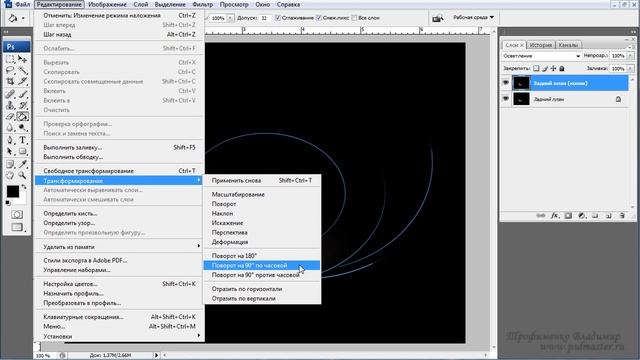Select the Zoom tool
Screen dimensions: 640x360
tap(22, 176)
